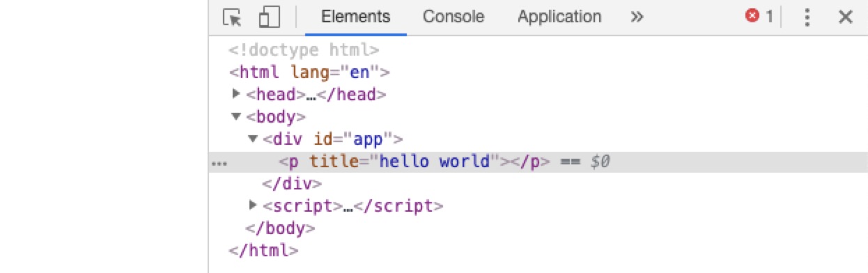Collapse the body element node
Screen dimensions: 868x273
click(236, 117)
